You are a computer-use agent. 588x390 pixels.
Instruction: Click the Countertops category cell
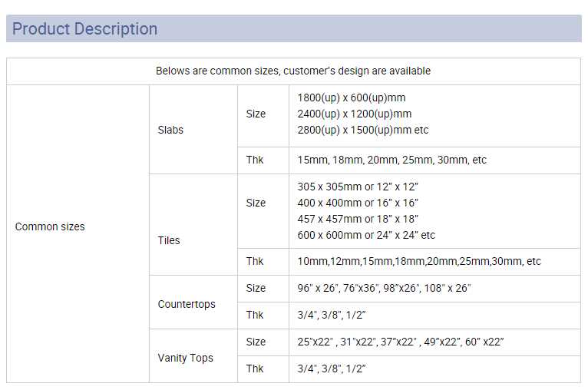point(187,304)
